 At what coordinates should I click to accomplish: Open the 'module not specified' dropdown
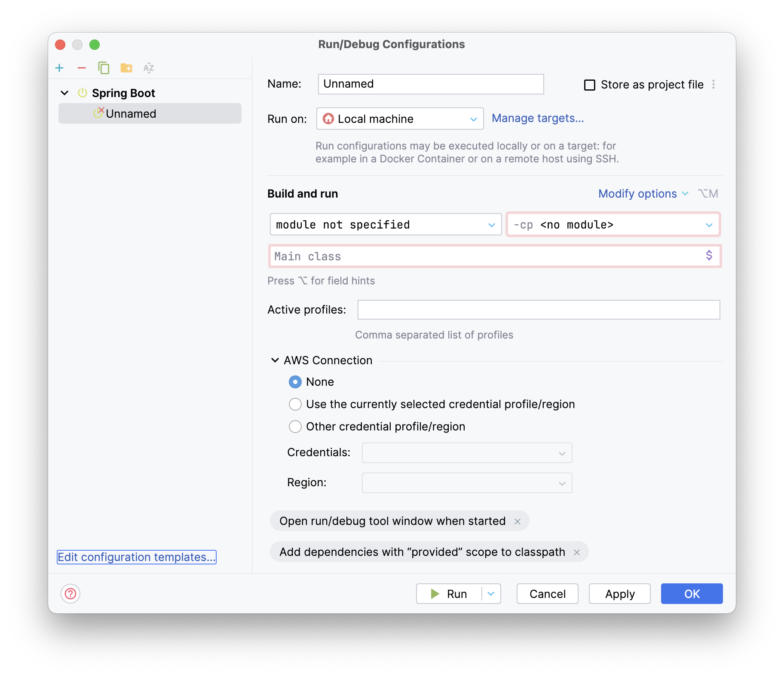tap(386, 224)
